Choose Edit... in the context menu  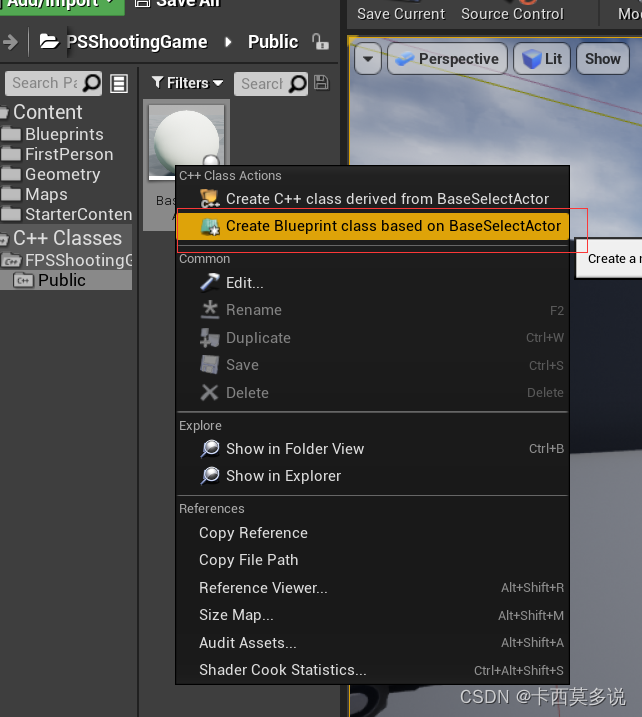coord(373,283)
